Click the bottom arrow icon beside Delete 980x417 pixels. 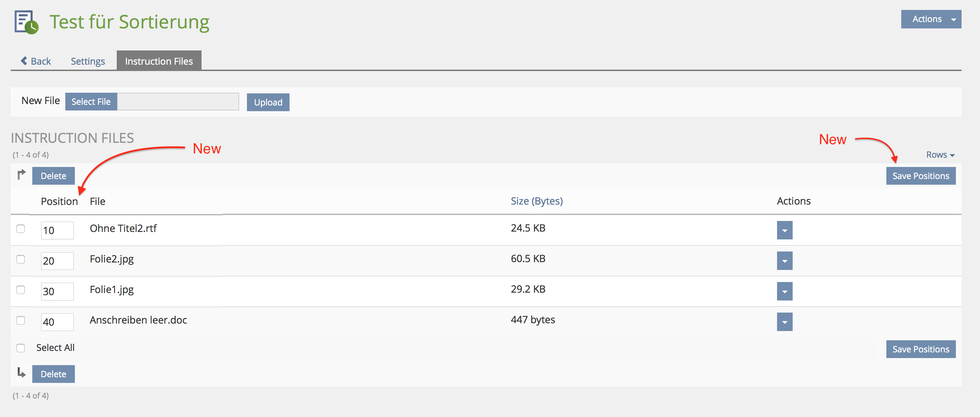pos(21,373)
